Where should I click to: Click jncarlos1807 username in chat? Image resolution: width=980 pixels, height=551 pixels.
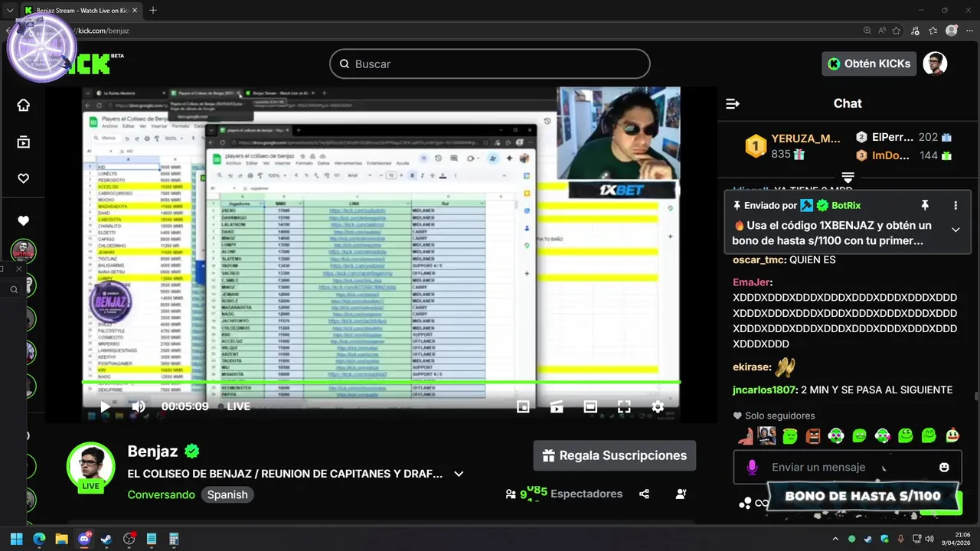[x=765, y=390]
